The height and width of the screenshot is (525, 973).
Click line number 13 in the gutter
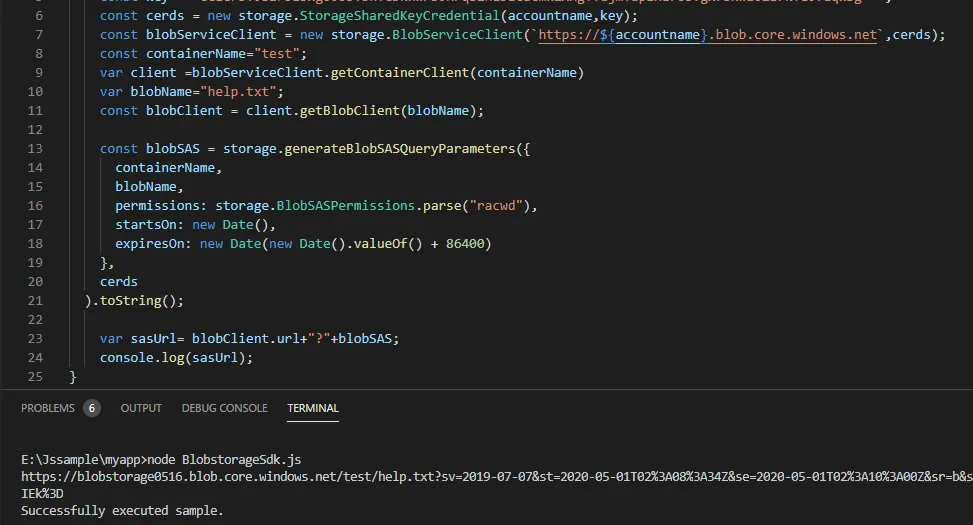pos(35,149)
